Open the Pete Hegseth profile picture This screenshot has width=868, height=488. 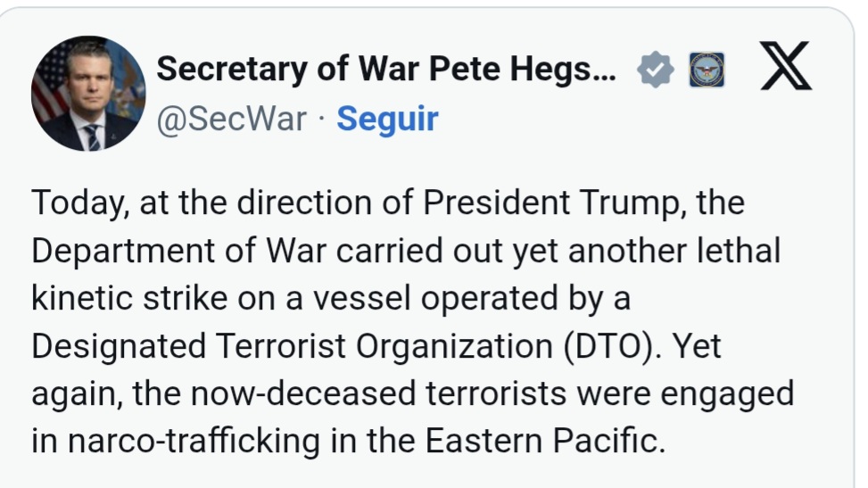coord(87,94)
